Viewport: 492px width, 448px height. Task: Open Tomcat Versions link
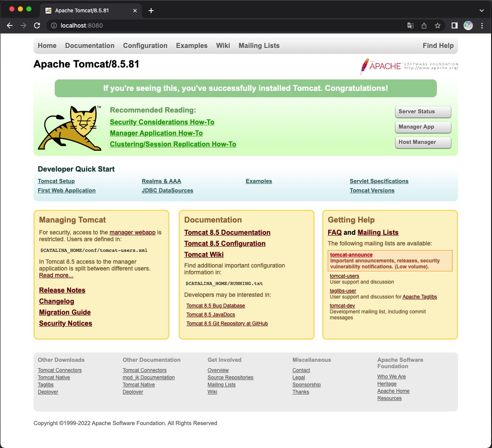click(x=372, y=191)
